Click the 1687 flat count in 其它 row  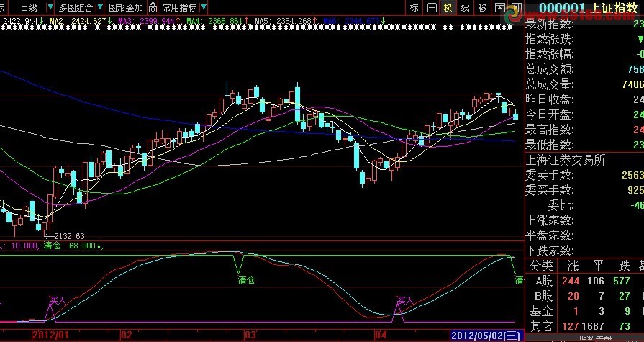point(592,326)
